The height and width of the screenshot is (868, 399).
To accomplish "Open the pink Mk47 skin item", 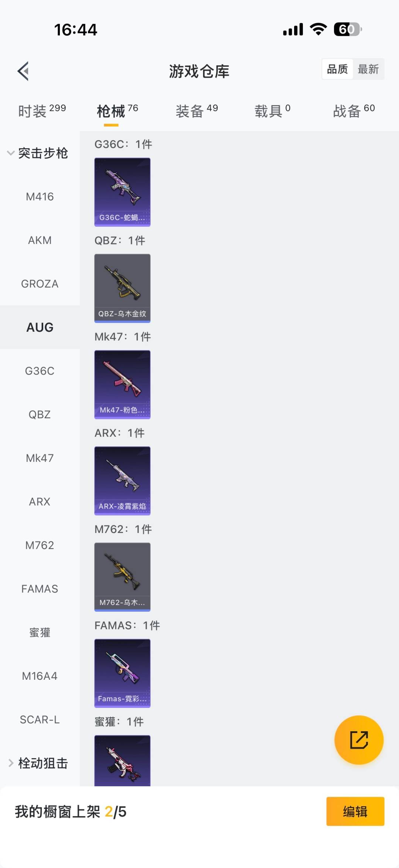I will [122, 384].
